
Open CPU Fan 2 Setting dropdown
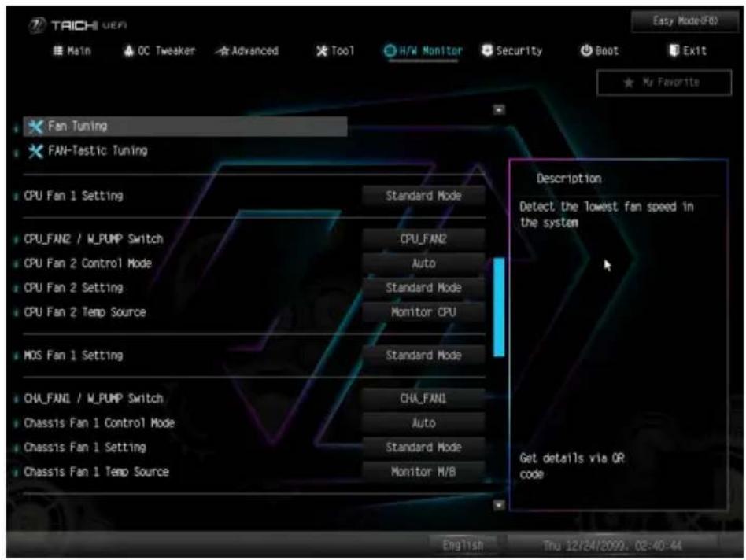(x=423, y=288)
